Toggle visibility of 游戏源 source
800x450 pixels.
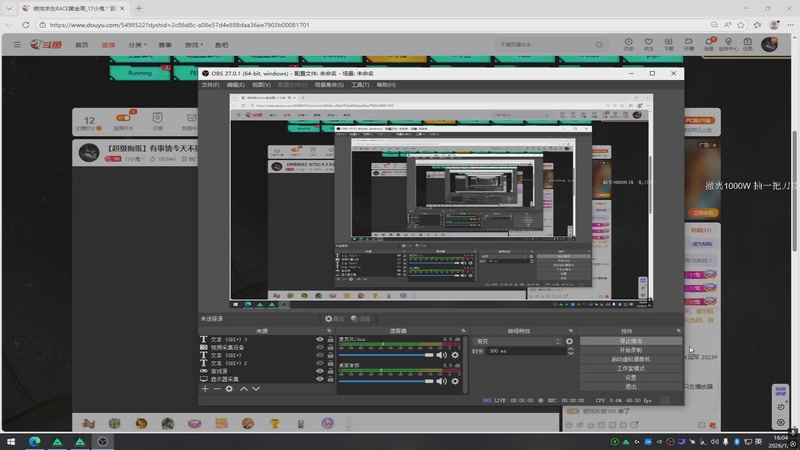tap(320, 371)
